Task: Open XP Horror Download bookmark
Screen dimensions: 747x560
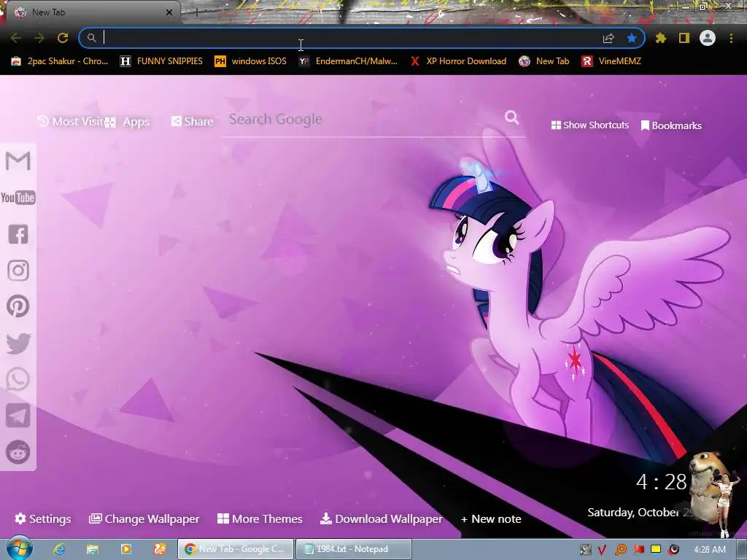Action: point(458,61)
